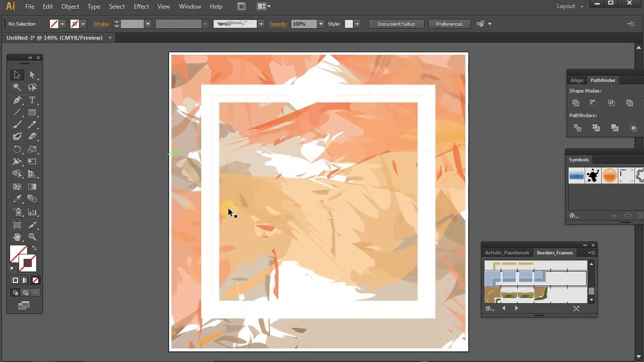Load previous brush library arrow
This screenshot has width=644, height=362.
click(x=504, y=308)
